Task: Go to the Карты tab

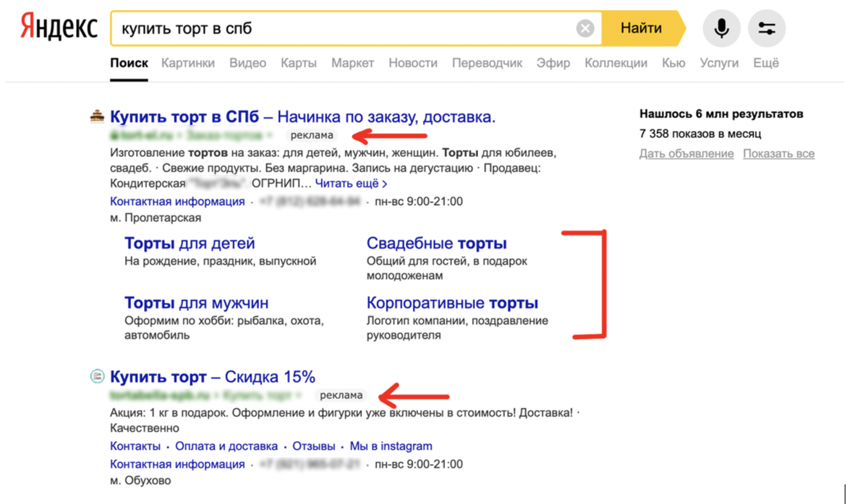Action: point(299,63)
